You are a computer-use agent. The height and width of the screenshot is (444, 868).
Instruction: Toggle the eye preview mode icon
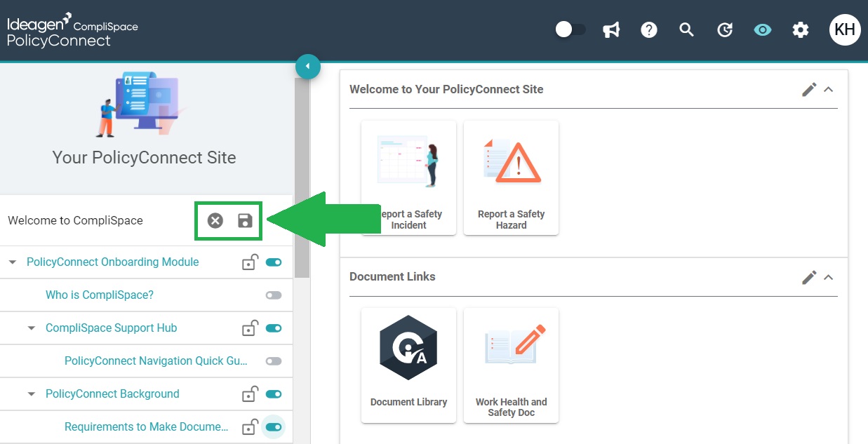[x=763, y=30]
